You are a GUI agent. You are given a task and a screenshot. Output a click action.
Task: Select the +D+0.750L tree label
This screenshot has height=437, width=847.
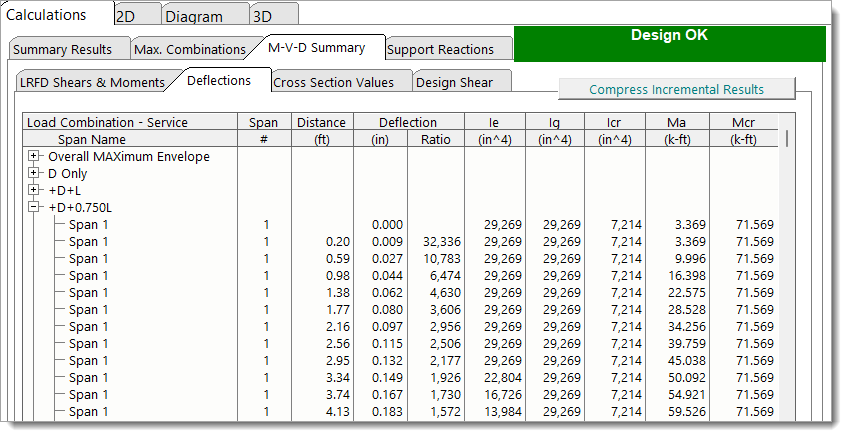click(x=80, y=208)
